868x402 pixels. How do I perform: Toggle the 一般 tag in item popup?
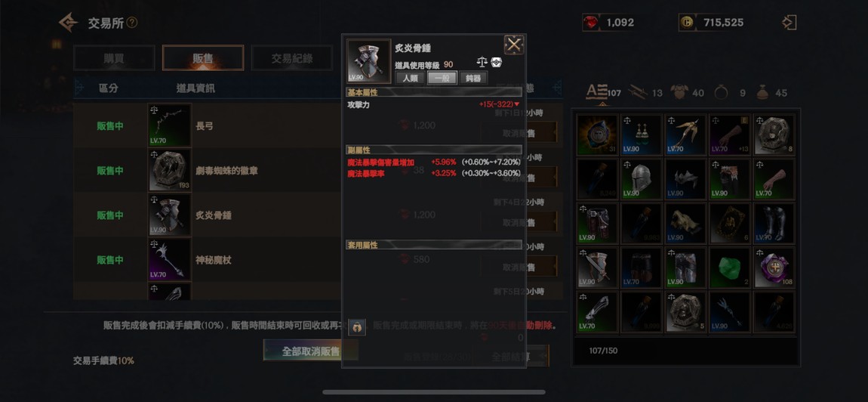[x=442, y=78]
